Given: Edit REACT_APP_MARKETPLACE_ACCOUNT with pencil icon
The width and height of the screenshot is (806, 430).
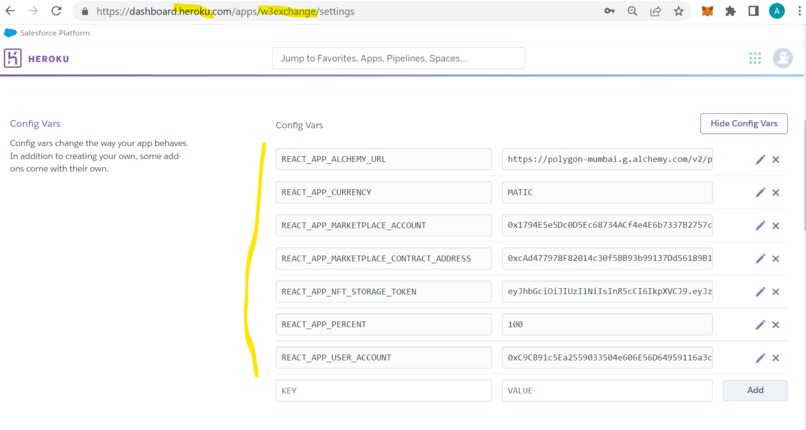Looking at the screenshot, I should coord(760,226).
